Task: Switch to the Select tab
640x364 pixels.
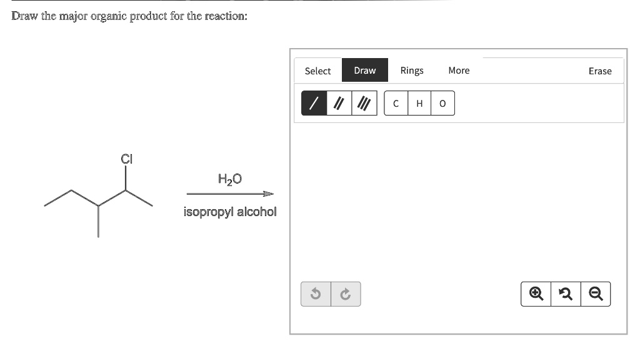Action: click(x=317, y=71)
